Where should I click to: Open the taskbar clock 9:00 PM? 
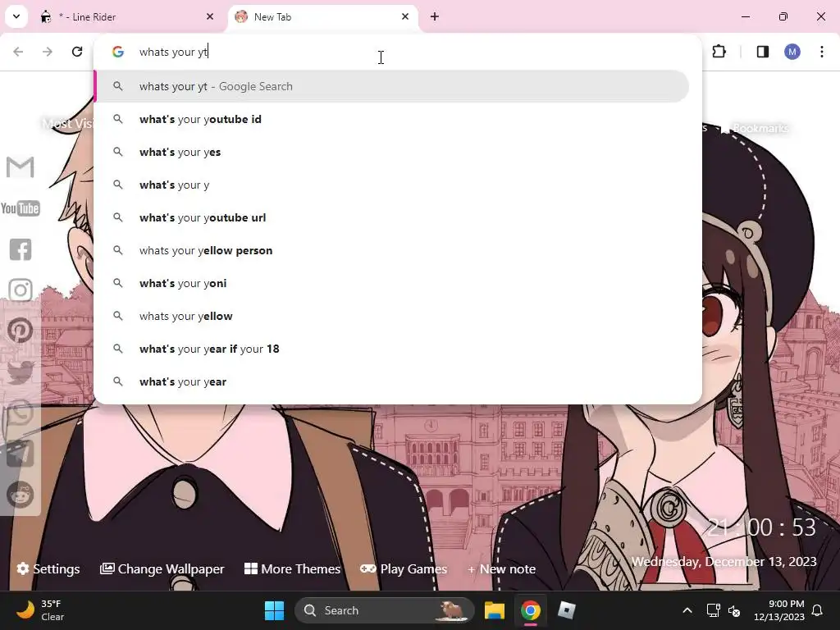click(779, 610)
